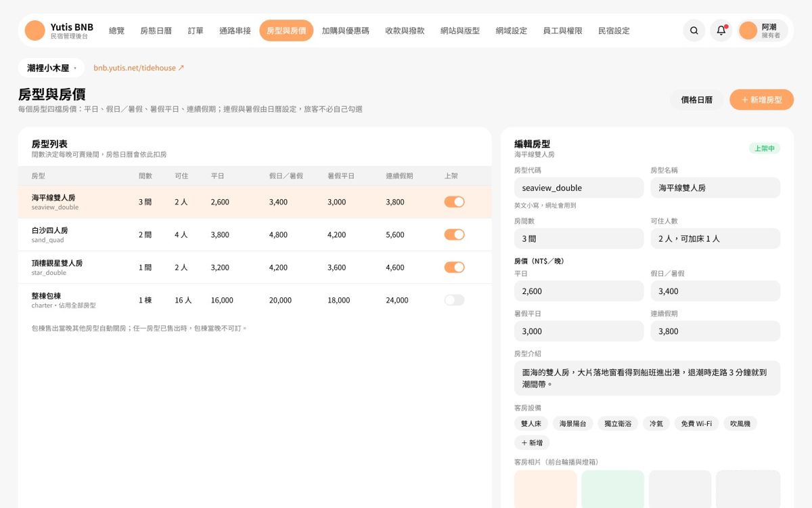Click the Yutis BNB orange logo
The width and height of the screenshot is (812, 508).
pos(35,30)
